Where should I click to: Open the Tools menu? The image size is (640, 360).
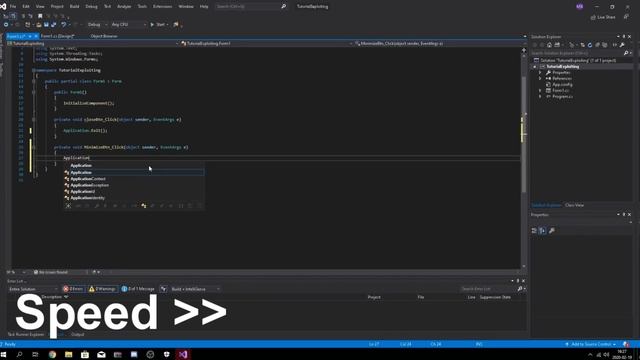[142, 7]
